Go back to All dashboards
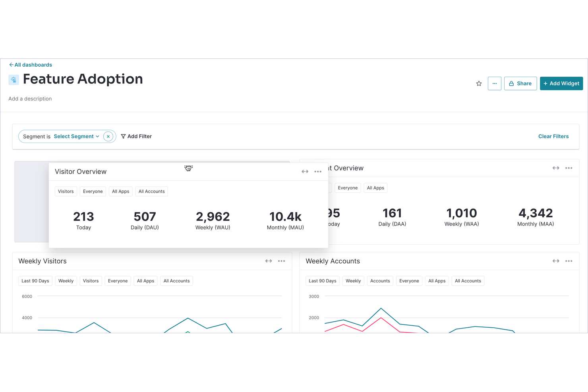 pyautogui.click(x=31, y=65)
